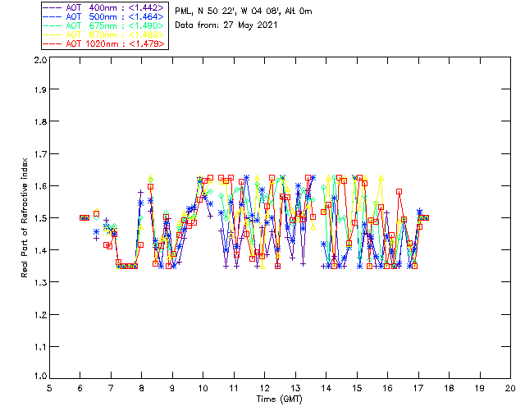Click the 1.5 tick label on y-axis

coord(39,218)
